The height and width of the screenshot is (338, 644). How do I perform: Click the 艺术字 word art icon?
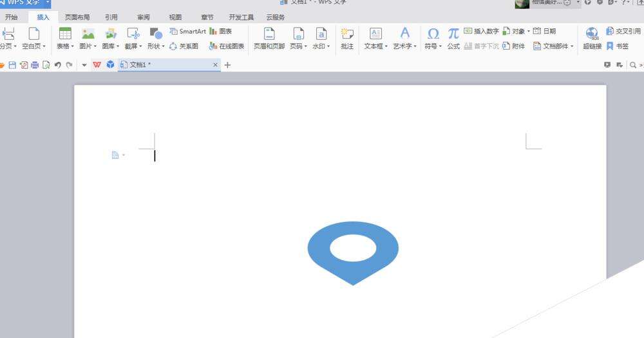[x=405, y=33]
